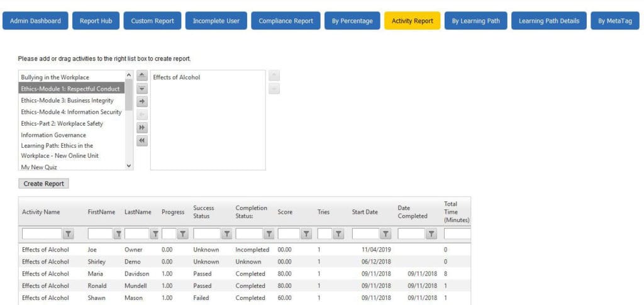The width and height of the screenshot is (644, 305).
Task: Click filter icon for Completion Status column
Action: point(269,234)
